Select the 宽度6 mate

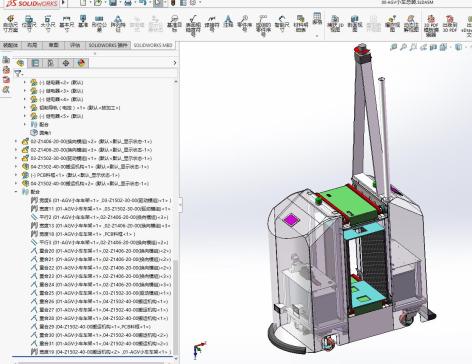point(101,200)
